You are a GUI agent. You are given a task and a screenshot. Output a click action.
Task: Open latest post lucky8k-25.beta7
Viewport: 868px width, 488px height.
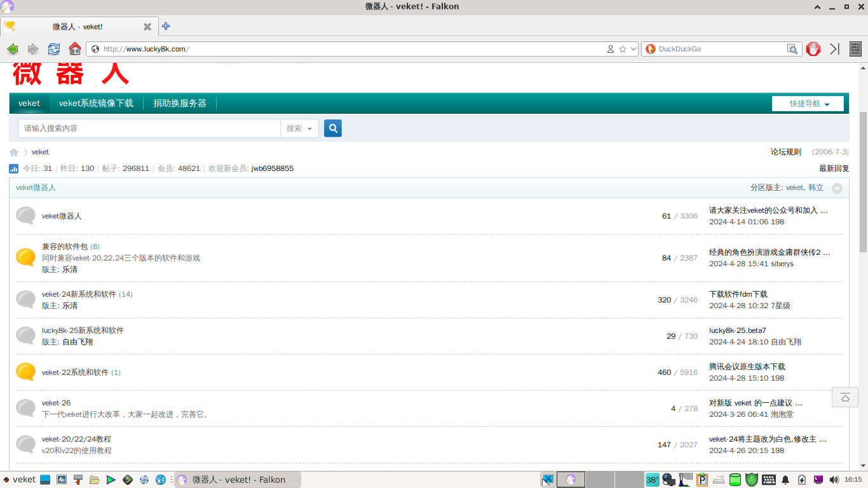click(738, 330)
